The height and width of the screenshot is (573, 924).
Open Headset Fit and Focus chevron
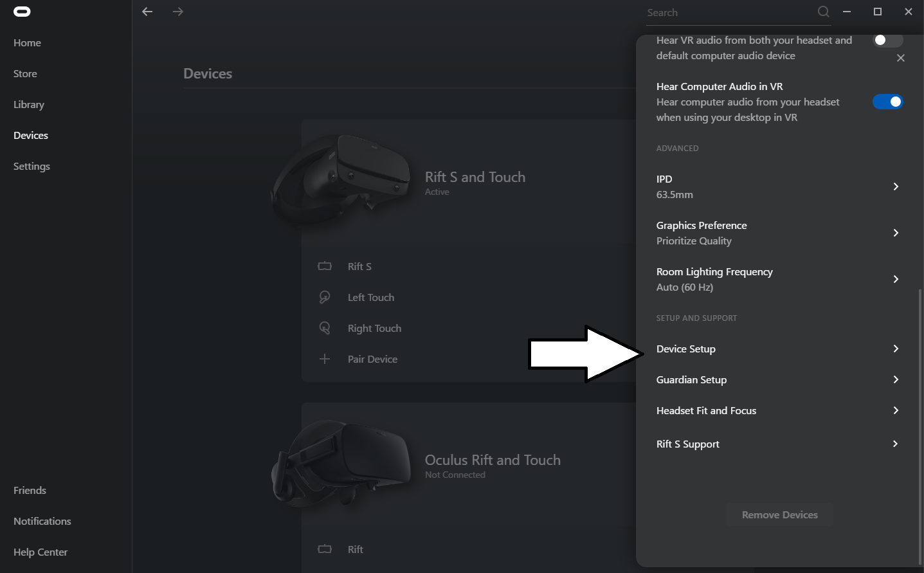pyautogui.click(x=896, y=410)
